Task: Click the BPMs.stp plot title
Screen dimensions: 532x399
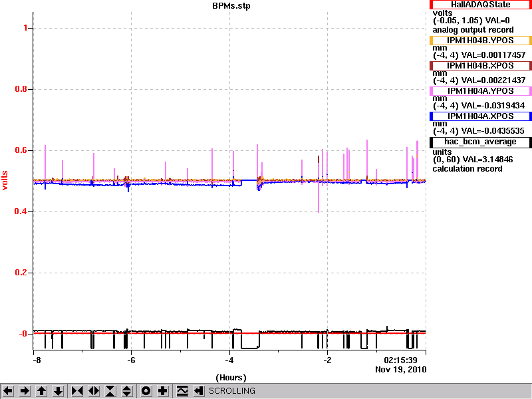Action: click(231, 6)
